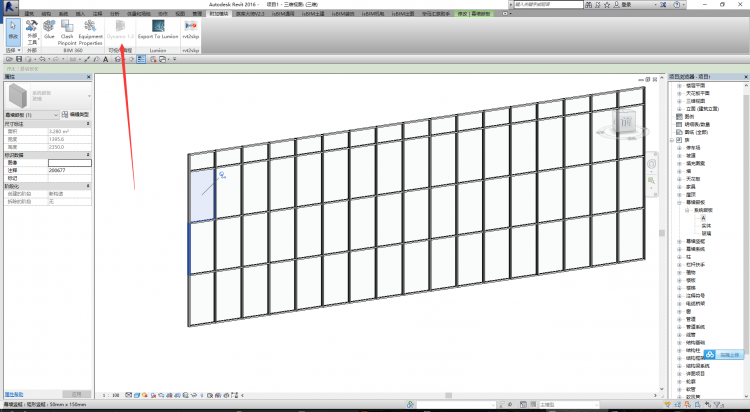
Task: Click the visual style cube icon in view control bar
Action: 137,395
